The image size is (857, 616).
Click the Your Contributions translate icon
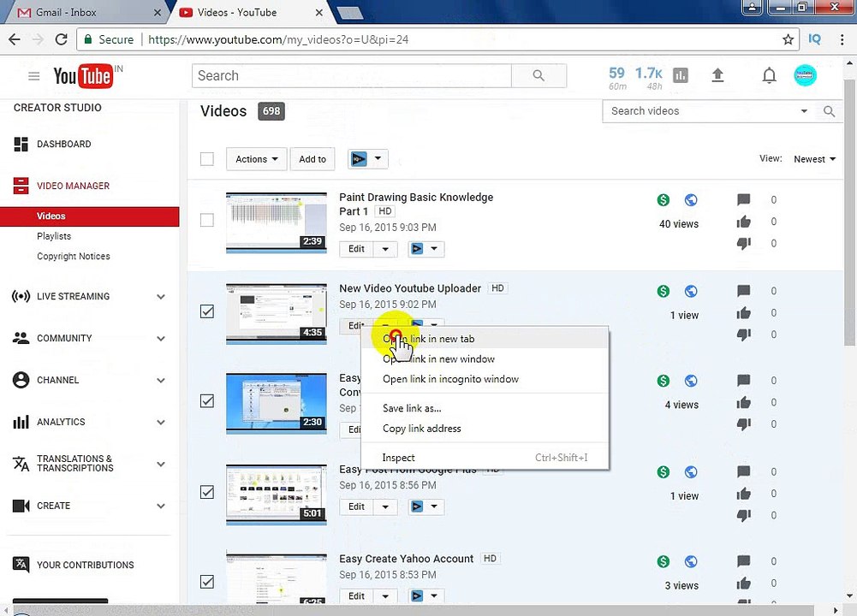[x=21, y=564]
